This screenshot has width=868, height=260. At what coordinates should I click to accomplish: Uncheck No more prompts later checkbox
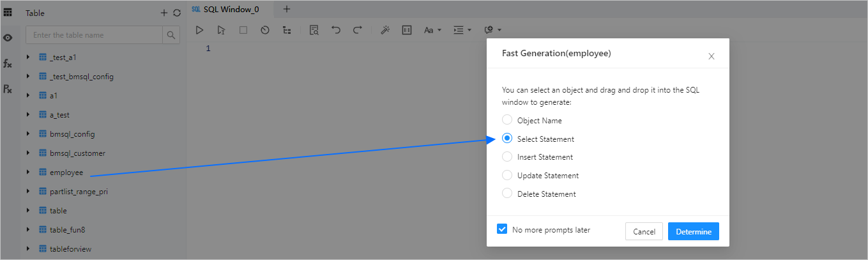[x=502, y=229]
